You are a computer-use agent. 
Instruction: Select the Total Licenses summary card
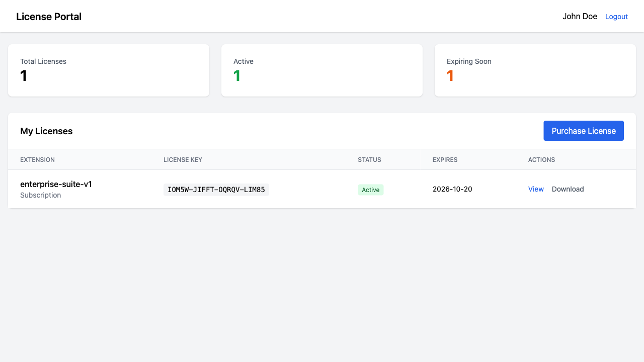tap(109, 70)
